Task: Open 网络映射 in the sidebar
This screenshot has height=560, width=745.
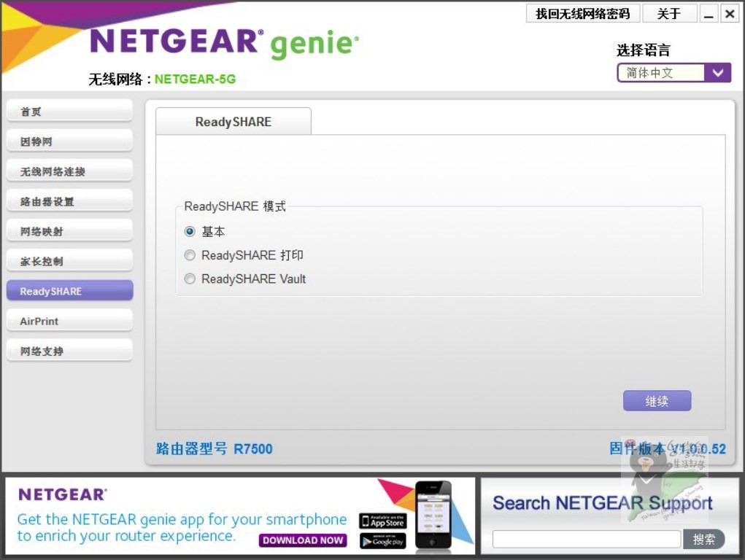Action: pyautogui.click(x=69, y=231)
